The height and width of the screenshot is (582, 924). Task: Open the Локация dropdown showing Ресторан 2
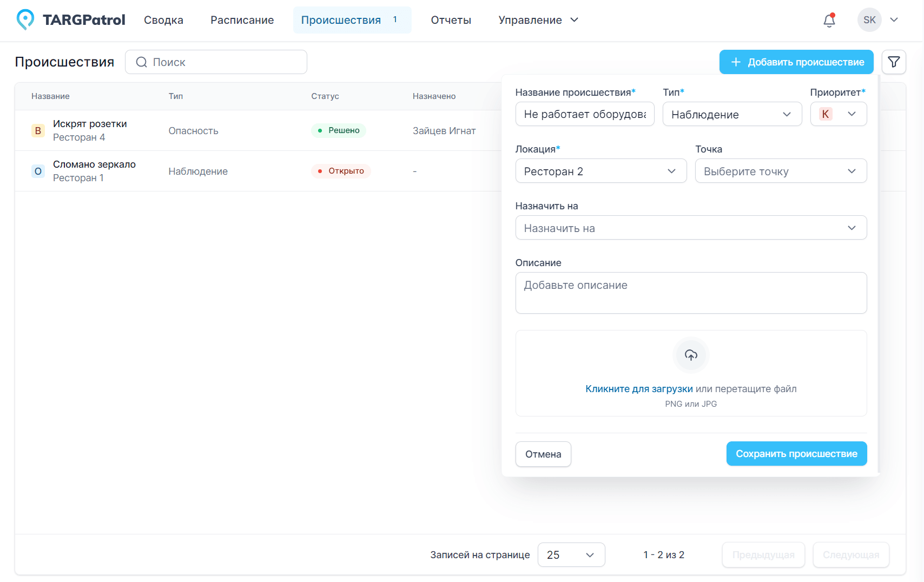[600, 171]
